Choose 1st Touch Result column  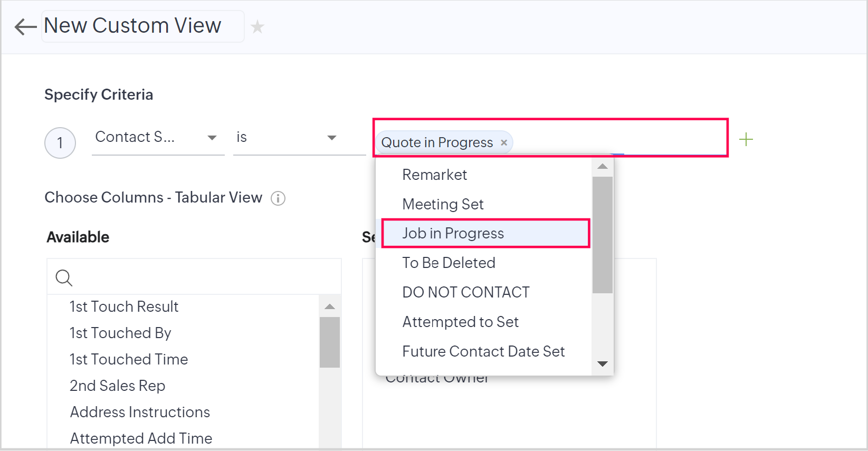click(x=124, y=306)
